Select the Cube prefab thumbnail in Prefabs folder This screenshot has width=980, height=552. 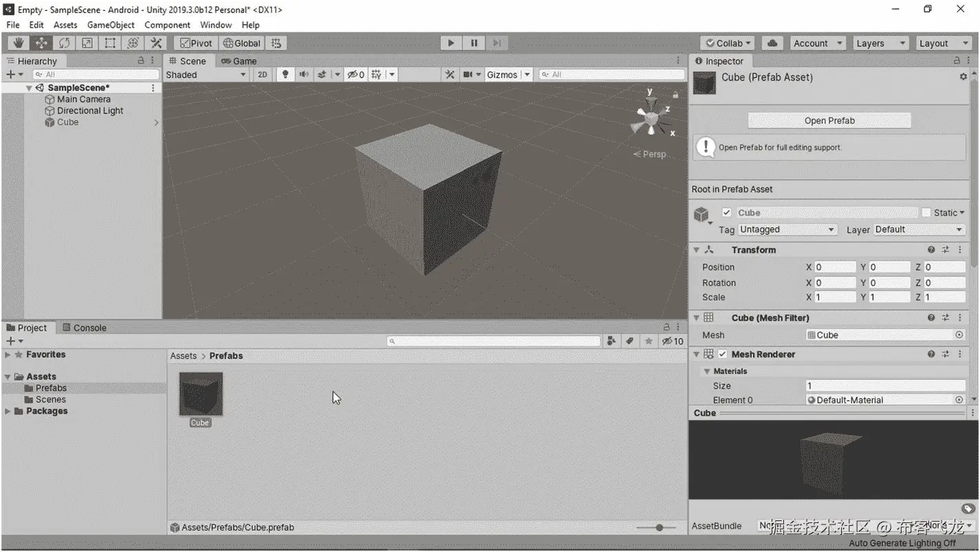pos(200,393)
